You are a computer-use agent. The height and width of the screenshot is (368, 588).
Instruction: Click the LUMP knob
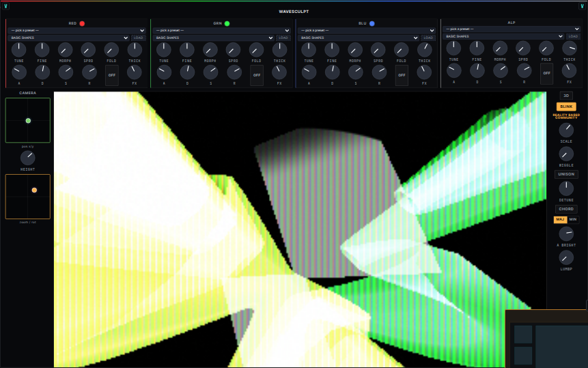(x=566, y=258)
